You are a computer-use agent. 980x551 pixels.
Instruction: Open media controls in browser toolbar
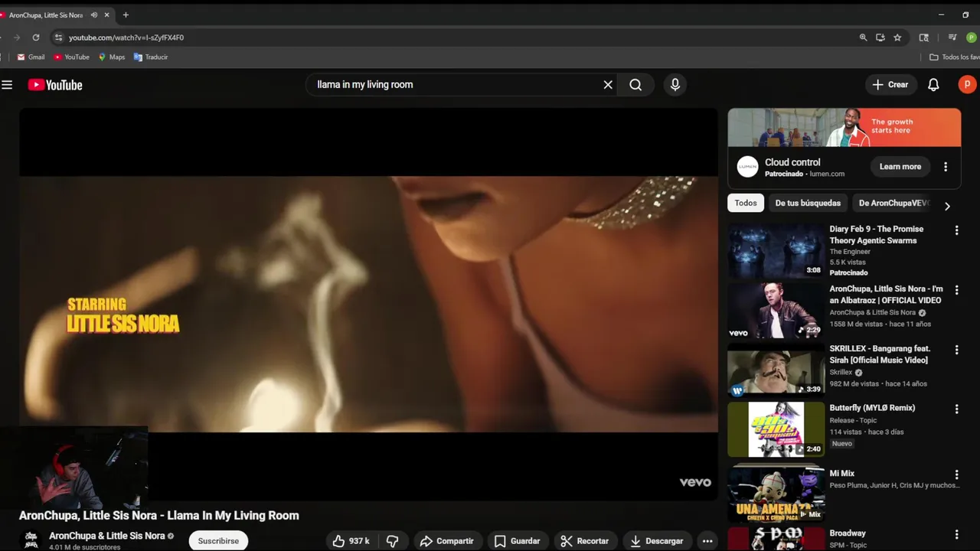952,37
